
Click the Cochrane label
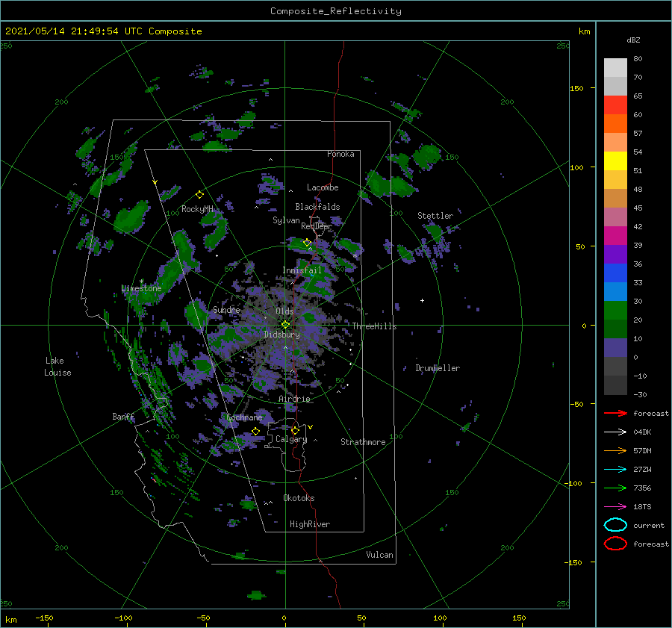[x=244, y=417]
